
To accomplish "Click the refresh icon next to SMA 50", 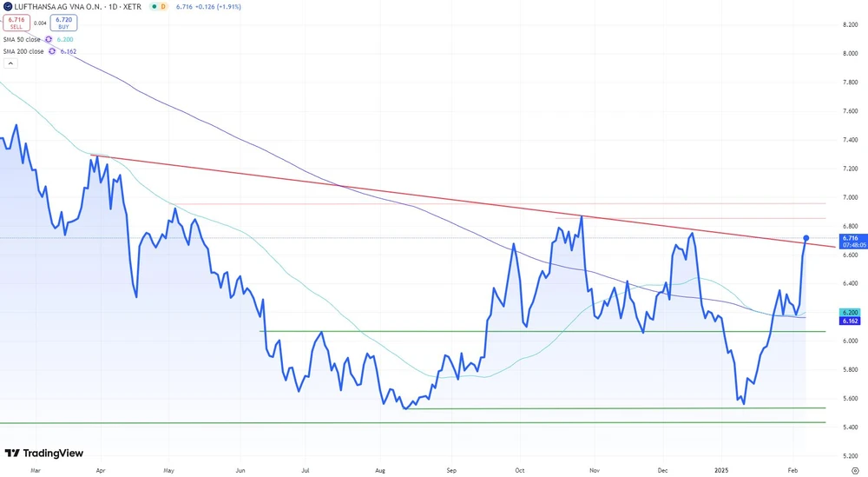I will point(49,40).
